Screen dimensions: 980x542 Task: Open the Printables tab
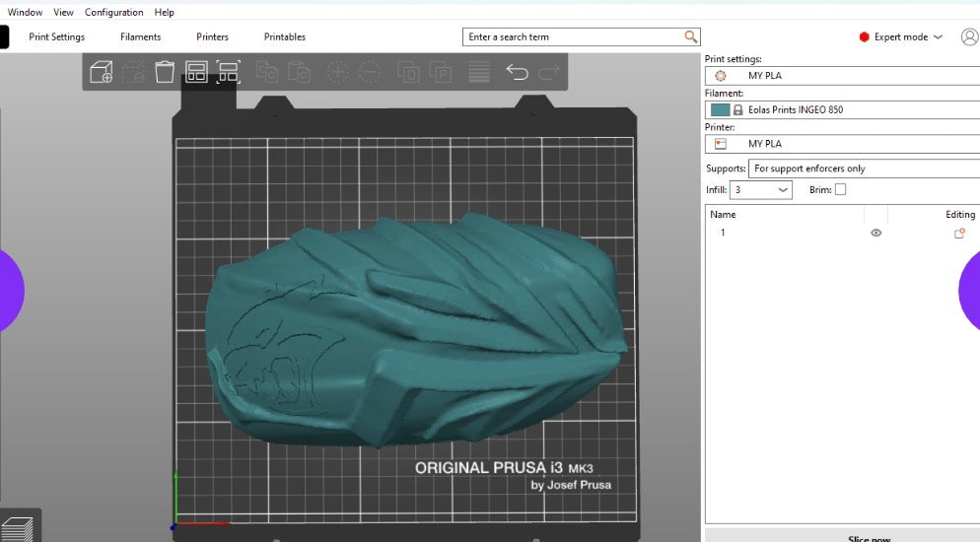tap(284, 36)
